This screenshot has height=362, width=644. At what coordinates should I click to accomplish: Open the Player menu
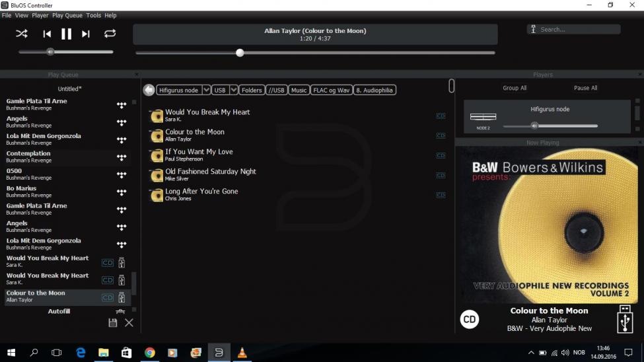coord(40,15)
